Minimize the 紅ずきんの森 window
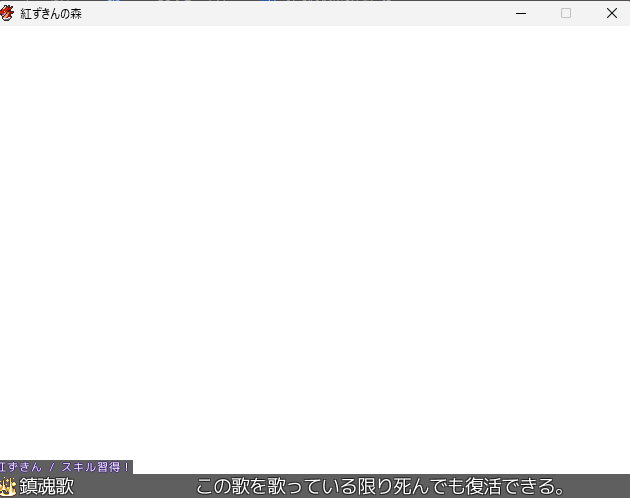 520,13
